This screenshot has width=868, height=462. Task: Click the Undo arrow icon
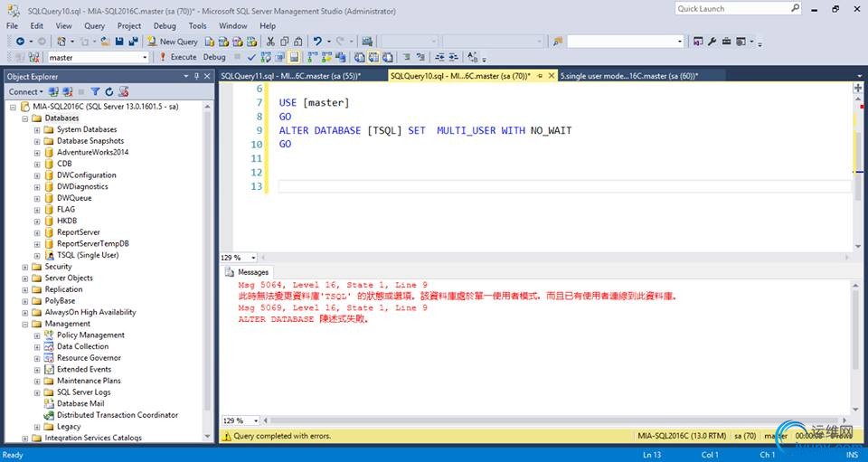click(317, 42)
